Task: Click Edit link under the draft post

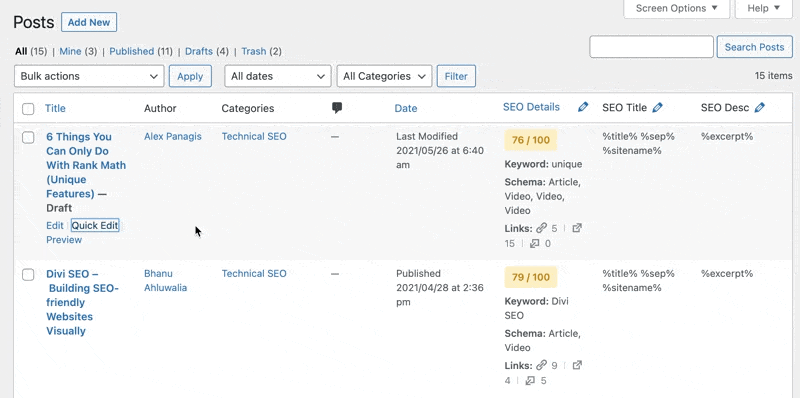Action: [x=55, y=226]
